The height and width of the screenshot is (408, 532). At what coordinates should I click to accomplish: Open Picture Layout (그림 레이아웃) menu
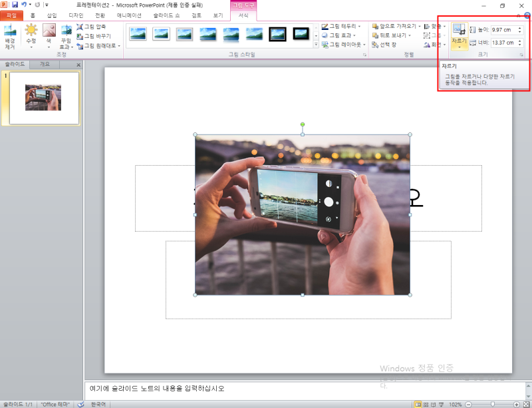(343, 45)
